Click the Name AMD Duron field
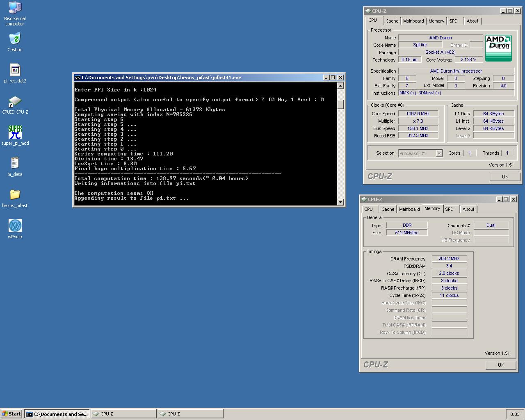Screen dimensions: 525x420 pos(440,38)
